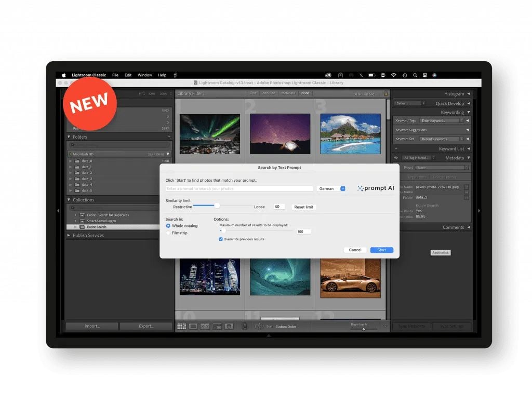Collapse the Folders panel
Viewport: 532px width, 395px height.
(x=69, y=137)
